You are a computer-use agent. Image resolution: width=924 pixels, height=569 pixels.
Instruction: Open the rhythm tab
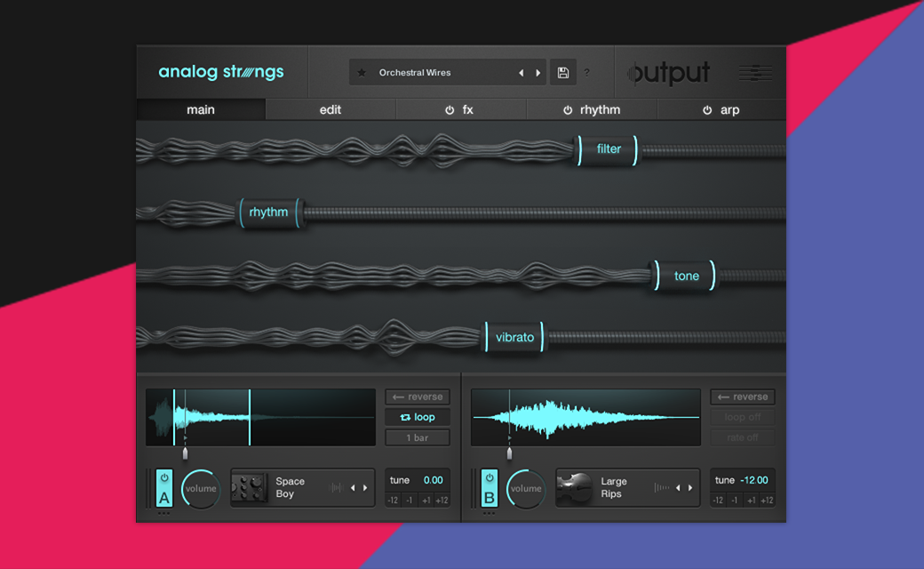(x=592, y=109)
